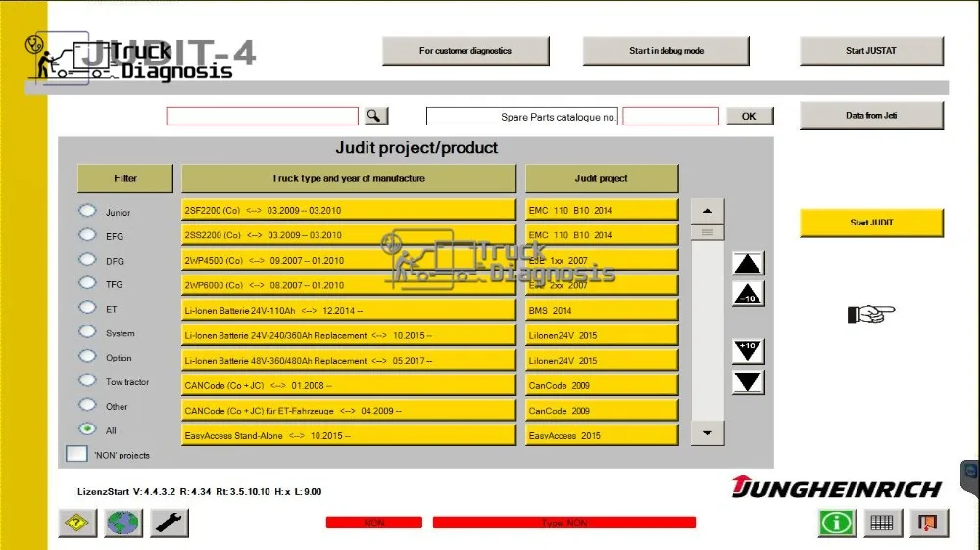Select Li-Ionen Batterie 24V-240/360Ah Replacement row

[x=349, y=335]
